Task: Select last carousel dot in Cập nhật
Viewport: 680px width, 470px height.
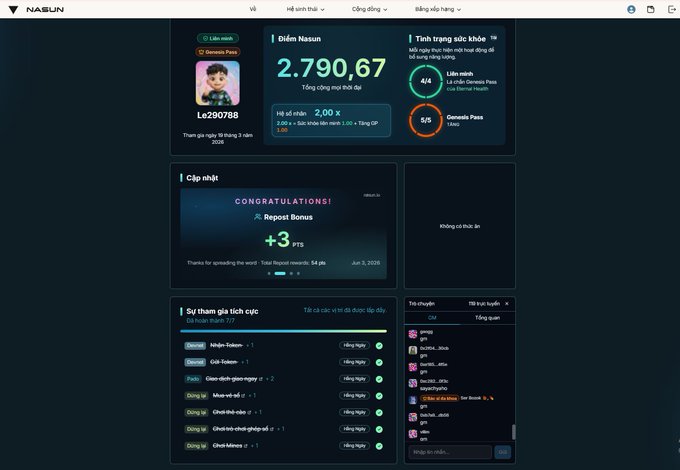Action: 298,273
